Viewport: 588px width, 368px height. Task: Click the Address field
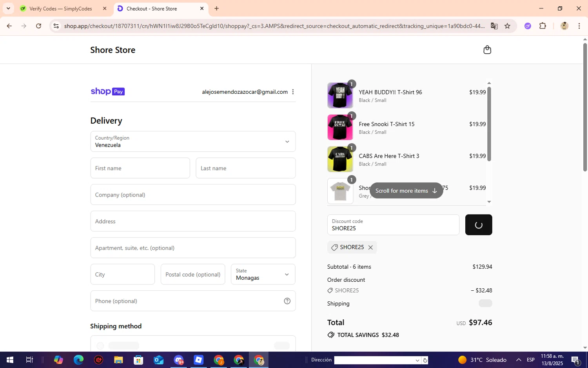click(x=193, y=221)
